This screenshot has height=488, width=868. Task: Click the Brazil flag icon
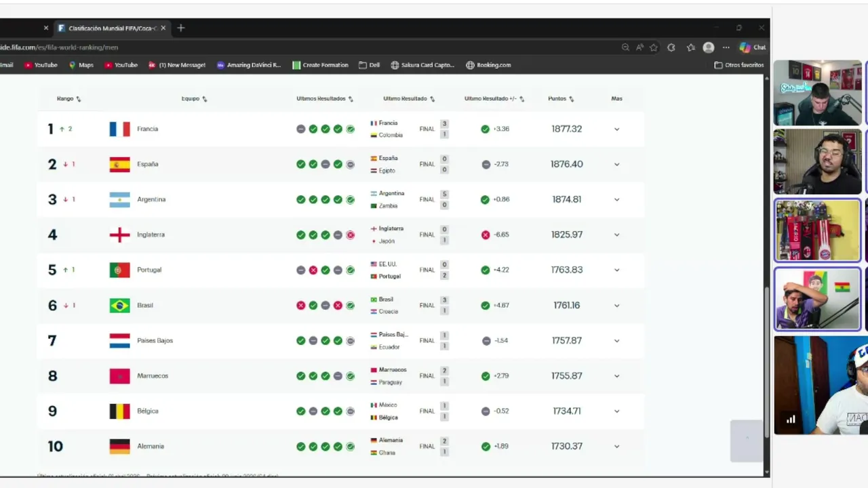pos(119,305)
